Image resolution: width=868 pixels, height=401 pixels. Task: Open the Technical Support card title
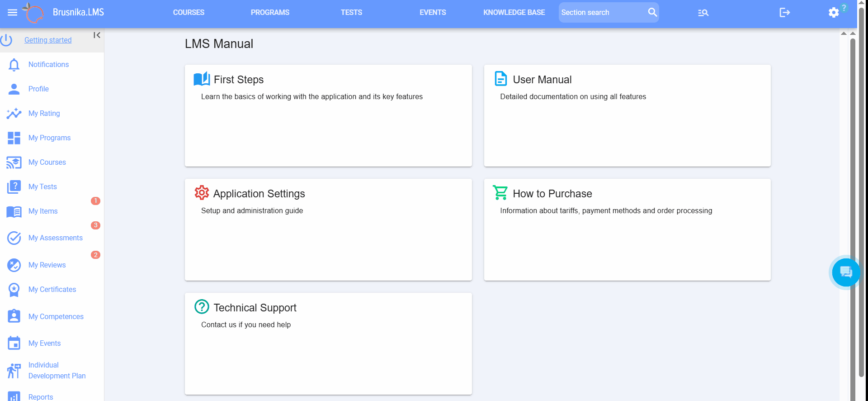pyautogui.click(x=255, y=308)
